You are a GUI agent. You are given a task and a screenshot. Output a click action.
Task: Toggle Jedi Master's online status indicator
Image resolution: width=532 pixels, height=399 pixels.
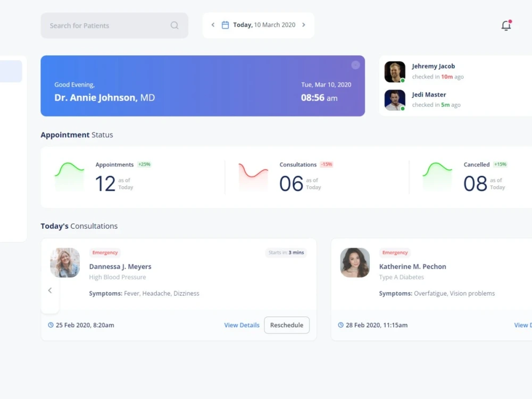coord(403,108)
